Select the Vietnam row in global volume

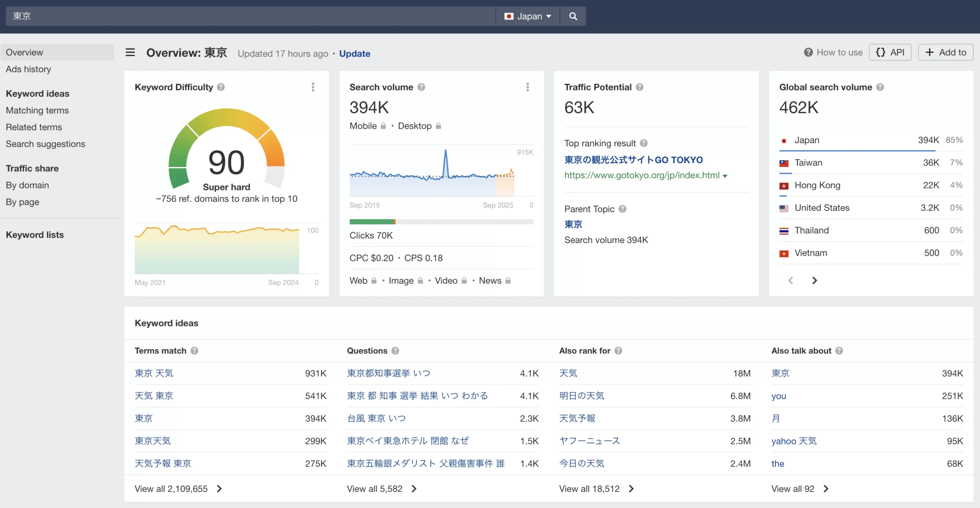(871, 253)
